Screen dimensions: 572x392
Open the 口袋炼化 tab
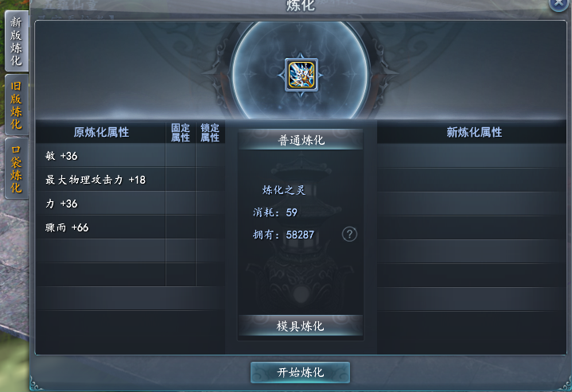click(17, 169)
